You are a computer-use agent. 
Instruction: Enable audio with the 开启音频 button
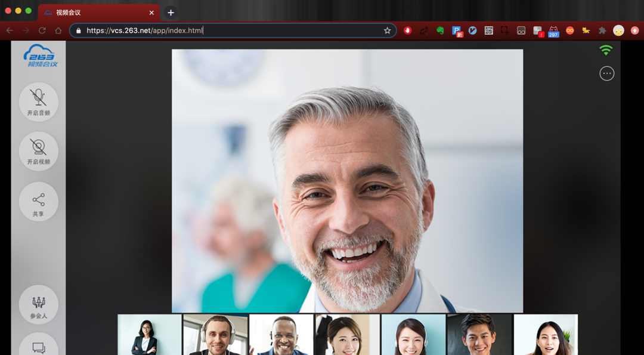[39, 102]
